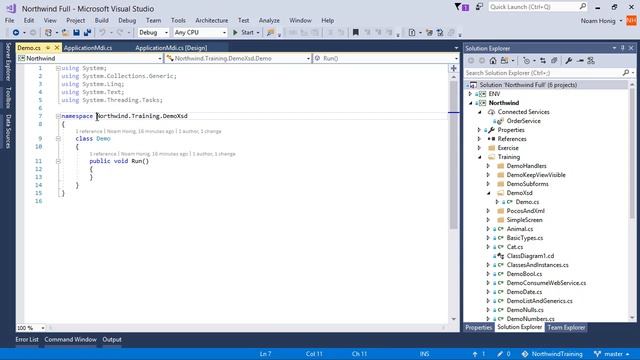Click the Open File toolbar icon
The width and height of the screenshot is (640, 360).
(x=65, y=33)
